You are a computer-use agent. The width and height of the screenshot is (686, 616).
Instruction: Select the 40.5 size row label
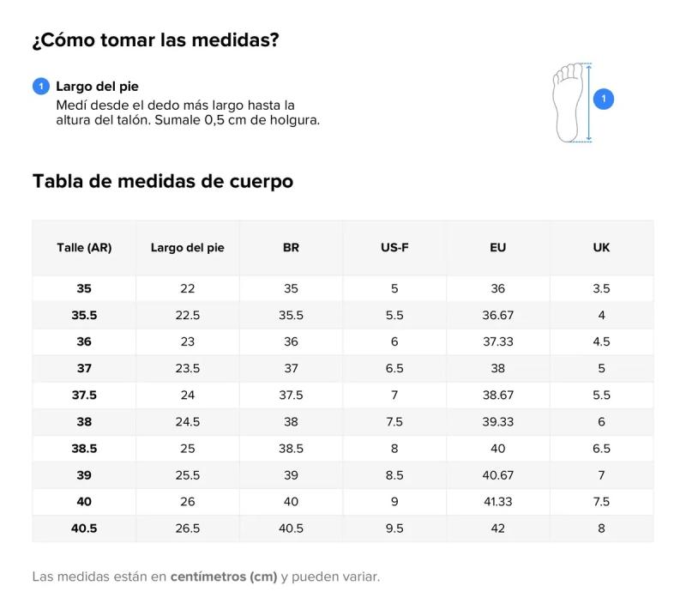pyautogui.click(x=84, y=528)
